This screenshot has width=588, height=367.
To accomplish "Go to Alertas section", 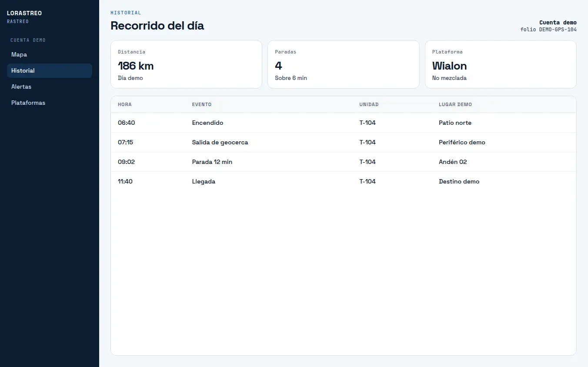I will tap(49, 87).
